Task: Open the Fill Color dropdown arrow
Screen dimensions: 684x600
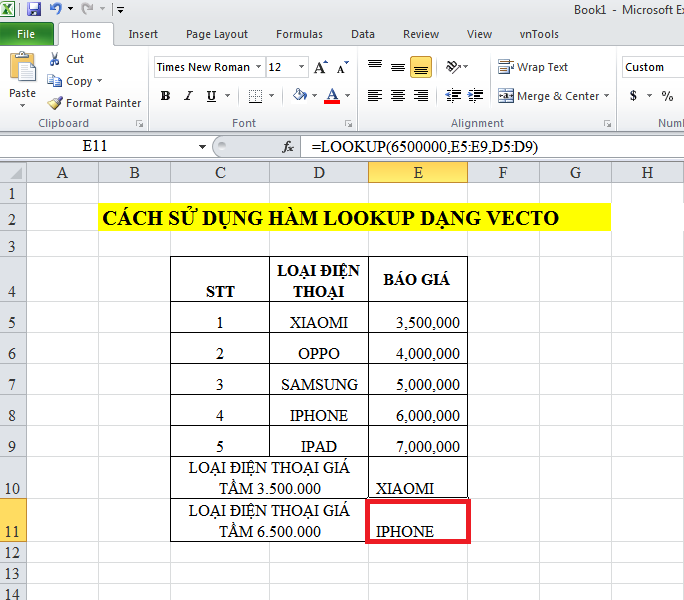Action: coord(314,96)
